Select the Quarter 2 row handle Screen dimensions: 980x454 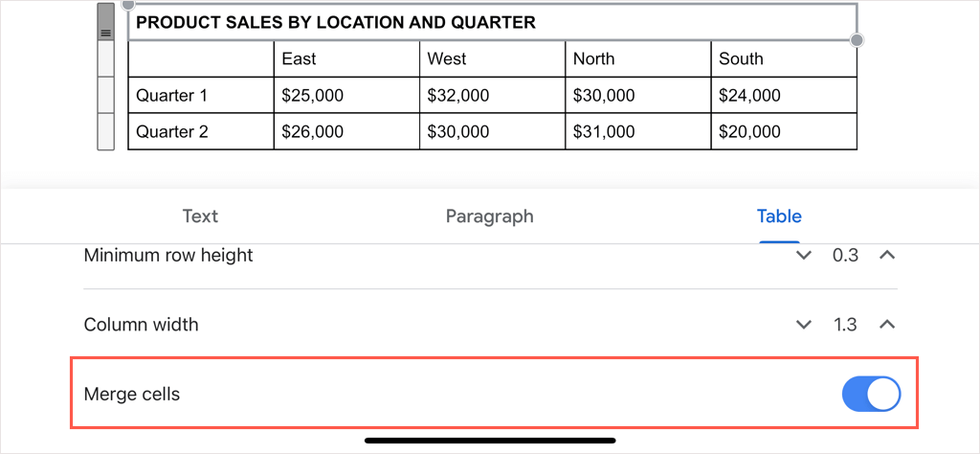tap(105, 131)
